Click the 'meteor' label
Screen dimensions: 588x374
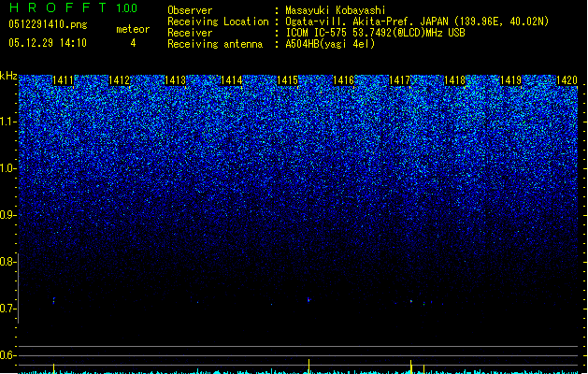133,29
